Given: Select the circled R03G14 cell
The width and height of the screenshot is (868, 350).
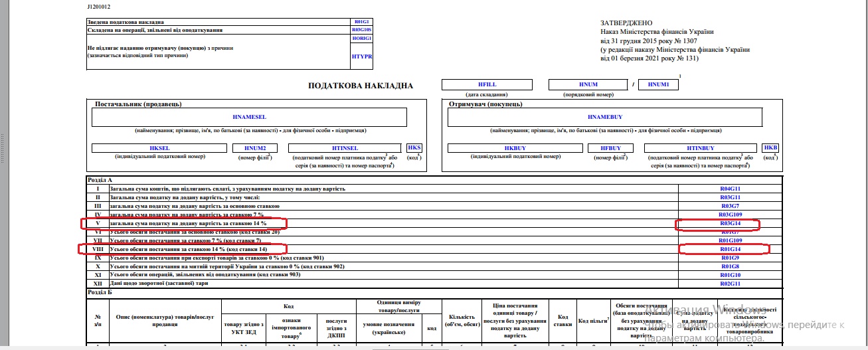Looking at the screenshot, I should pos(730,224).
